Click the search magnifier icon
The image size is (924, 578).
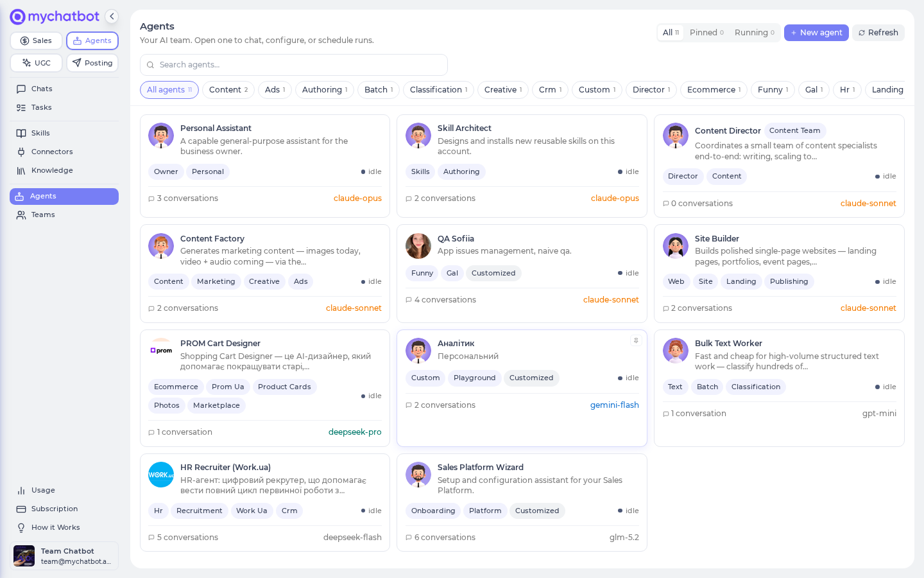pos(150,65)
